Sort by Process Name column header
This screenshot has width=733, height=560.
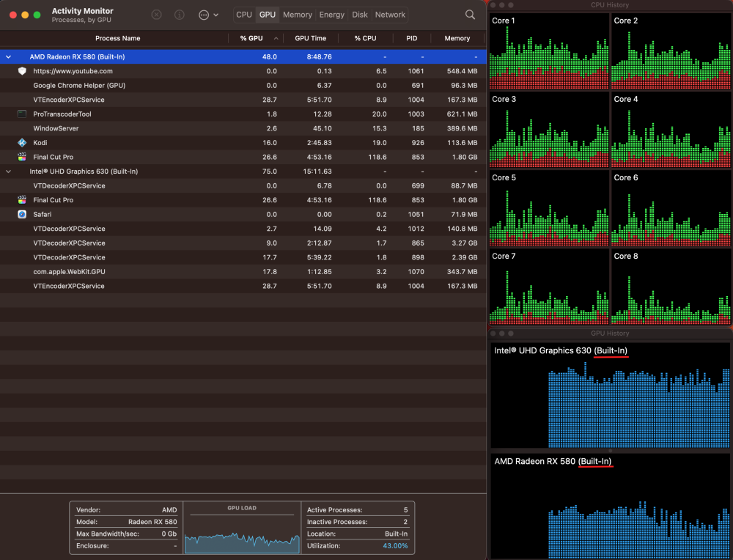click(118, 38)
